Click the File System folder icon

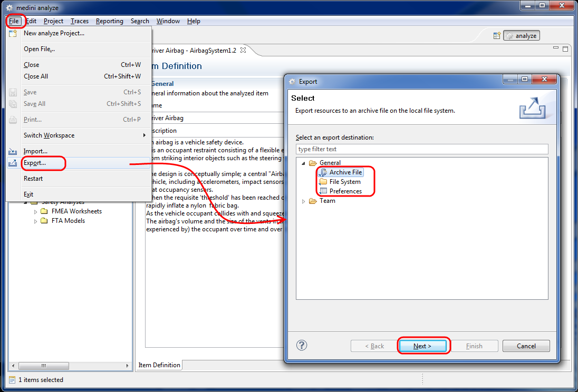[x=323, y=182]
